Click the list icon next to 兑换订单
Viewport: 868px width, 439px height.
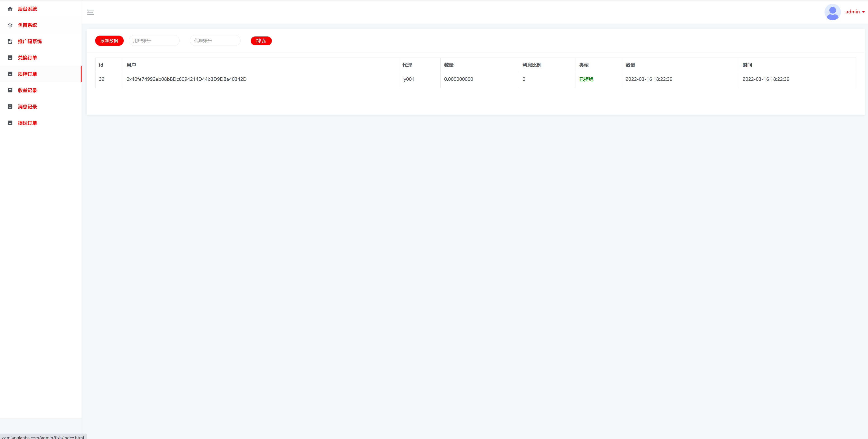point(10,58)
